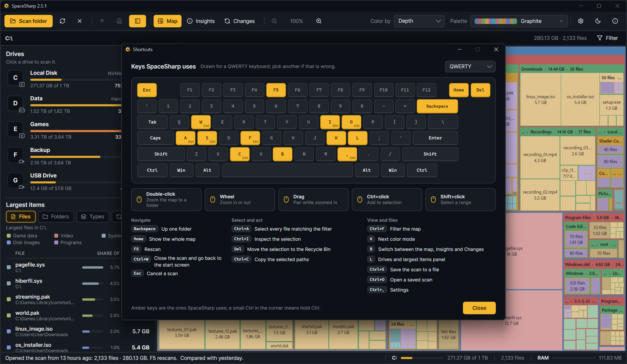Select the C Local Disk drive icon
This screenshot has width=627, height=364.
(15, 78)
